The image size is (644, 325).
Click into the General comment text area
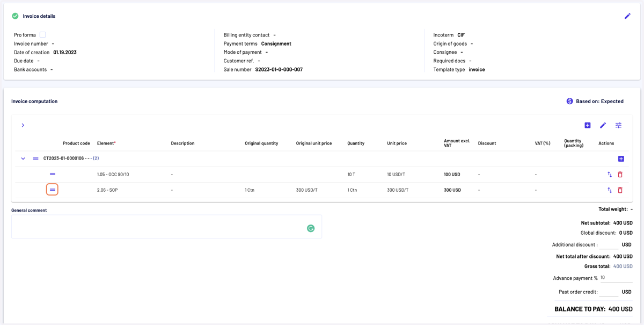click(x=166, y=227)
